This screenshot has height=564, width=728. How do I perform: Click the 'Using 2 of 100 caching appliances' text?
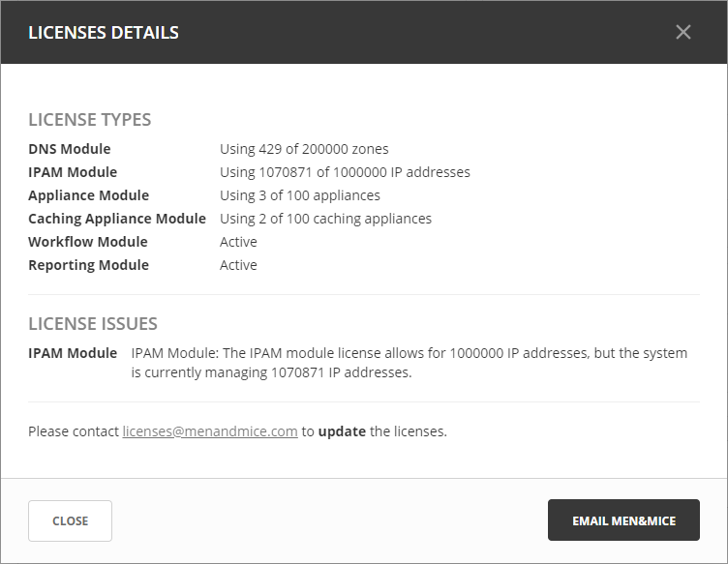pos(325,219)
